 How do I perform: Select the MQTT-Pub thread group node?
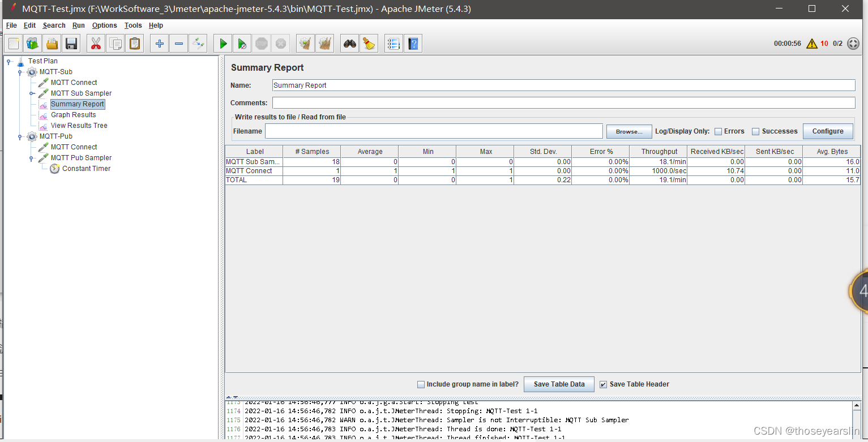(x=56, y=136)
